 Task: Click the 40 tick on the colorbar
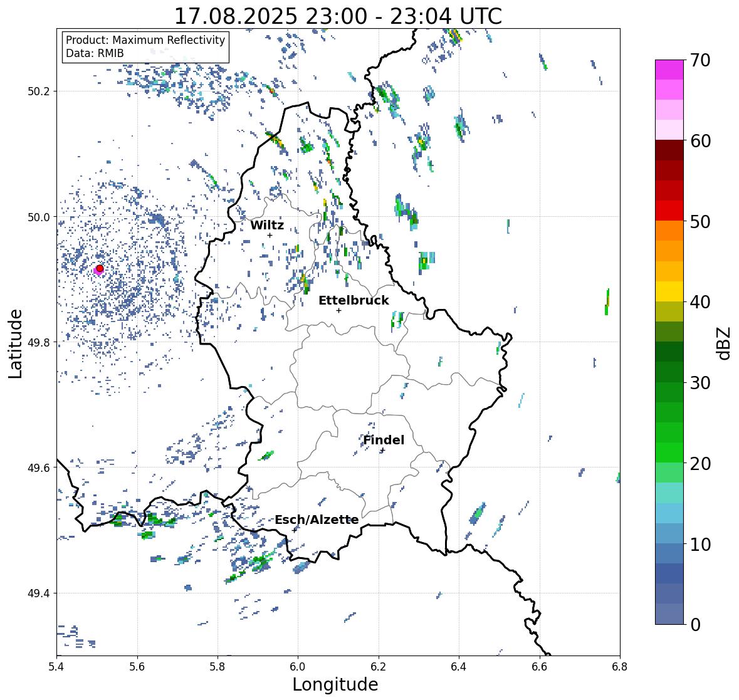pyautogui.click(x=700, y=302)
